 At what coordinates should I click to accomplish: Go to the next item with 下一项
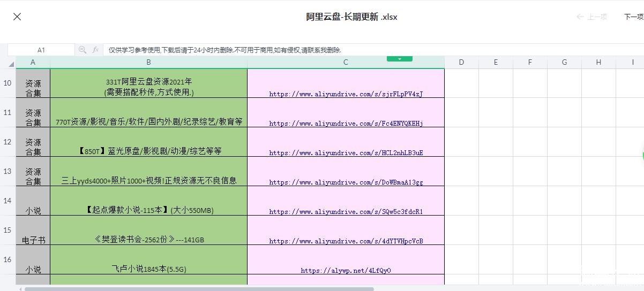(x=634, y=17)
